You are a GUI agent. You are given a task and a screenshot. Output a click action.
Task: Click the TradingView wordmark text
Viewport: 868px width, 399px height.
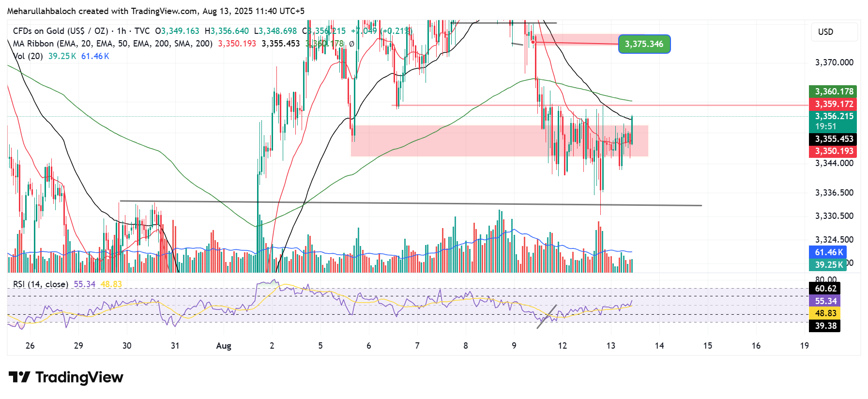(79, 377)
